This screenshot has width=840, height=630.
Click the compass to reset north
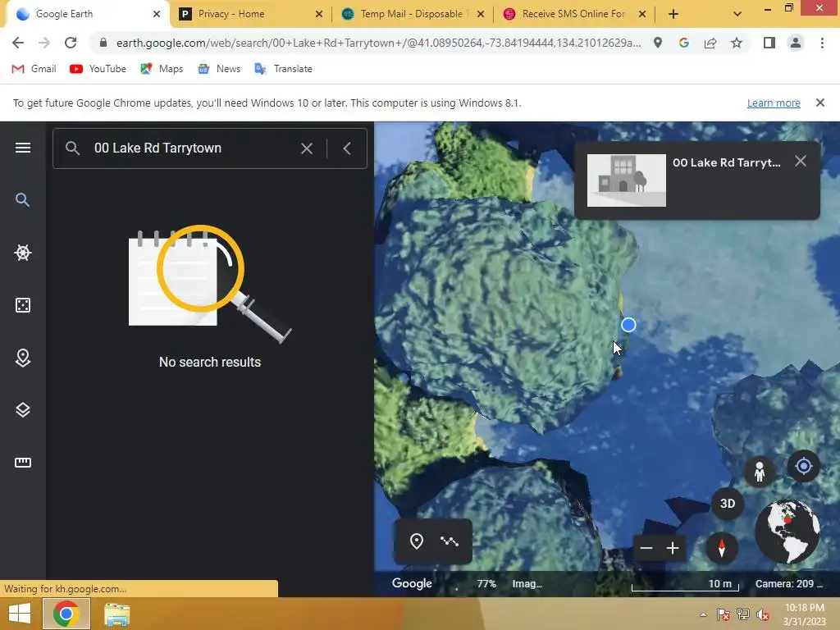(x=722, y=548)
